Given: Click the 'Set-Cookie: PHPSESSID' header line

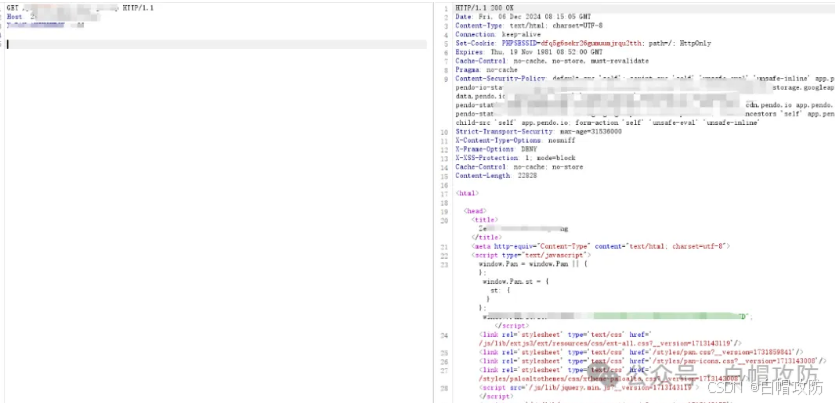Looking at the screenshot, I should [x=583, y=43].
